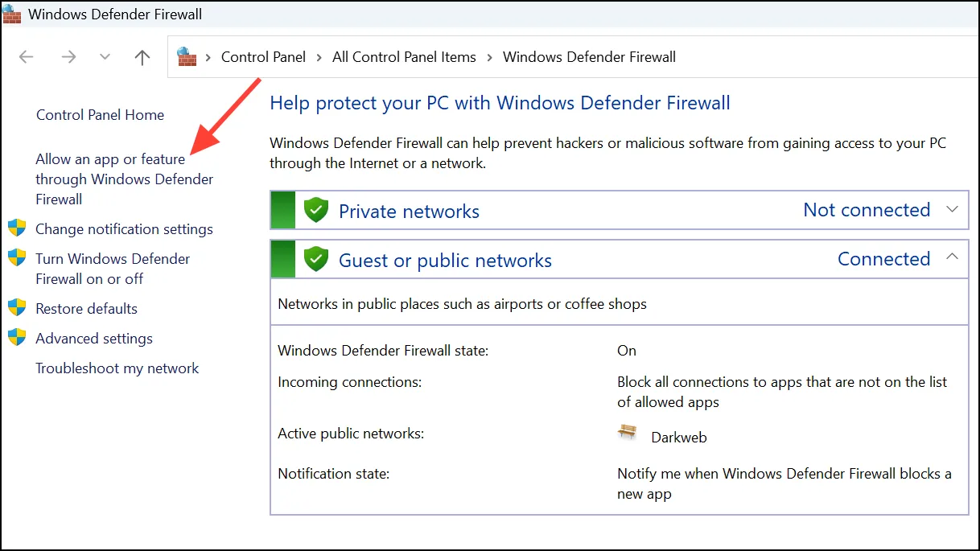Open Restore defaults link
Image resolution: width=980 pixels, height=551 pixels.
[86, 309]
